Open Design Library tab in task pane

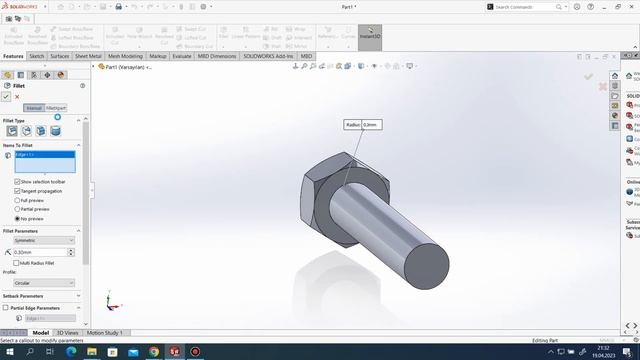click(615, 86)
